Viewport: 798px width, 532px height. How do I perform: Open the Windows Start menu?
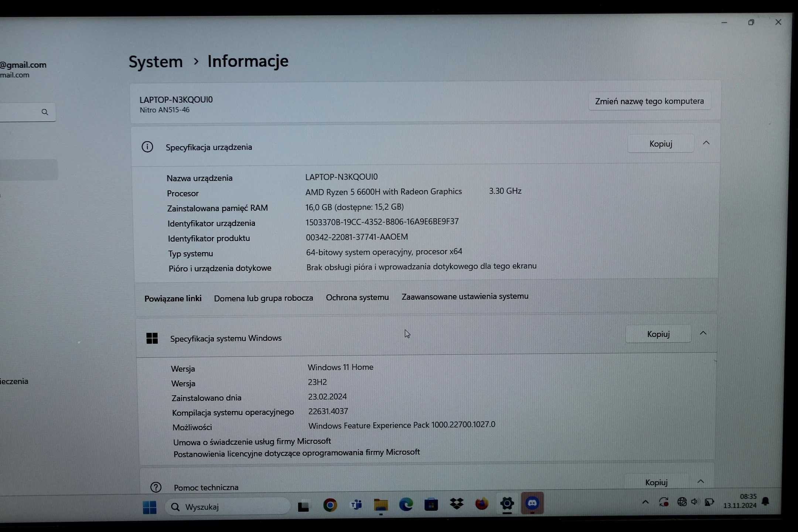point(150,507)
